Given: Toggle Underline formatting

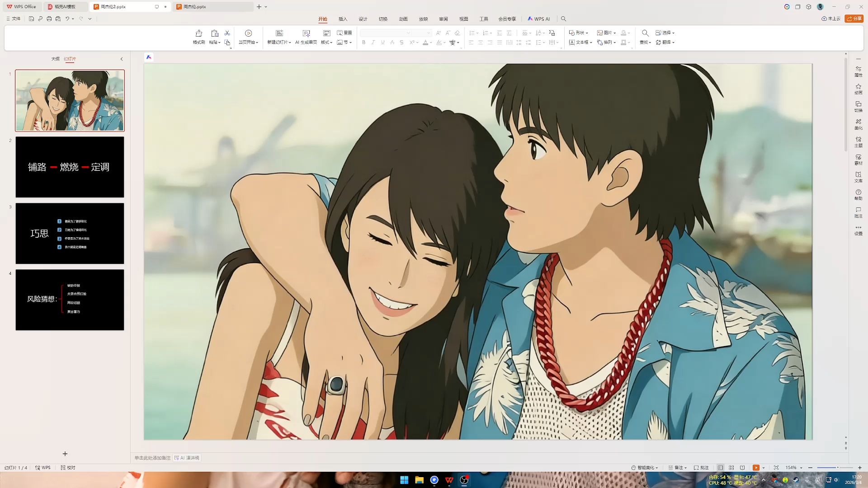Looking at the screenshot, I should (x=382, y=42).
